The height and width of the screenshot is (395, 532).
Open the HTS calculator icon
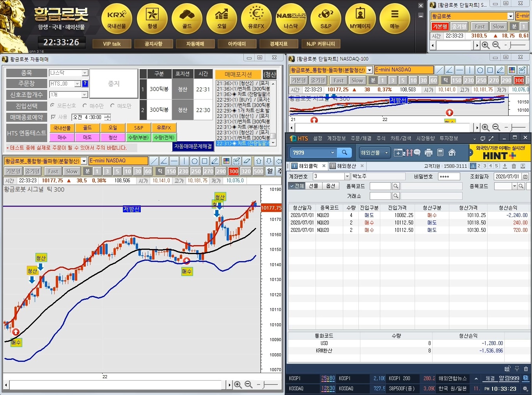click(440, 153)
